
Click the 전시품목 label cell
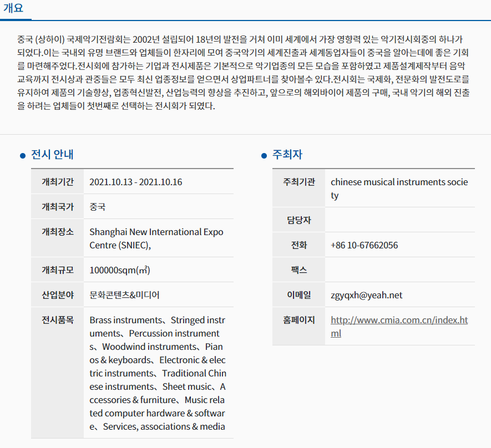tap(57, 373)
